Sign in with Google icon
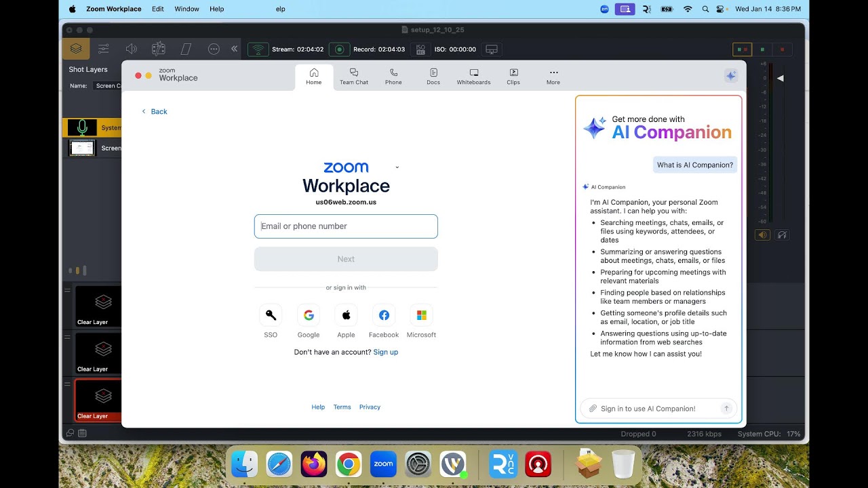This screenshot has width=868, height=488. (309, 315)
